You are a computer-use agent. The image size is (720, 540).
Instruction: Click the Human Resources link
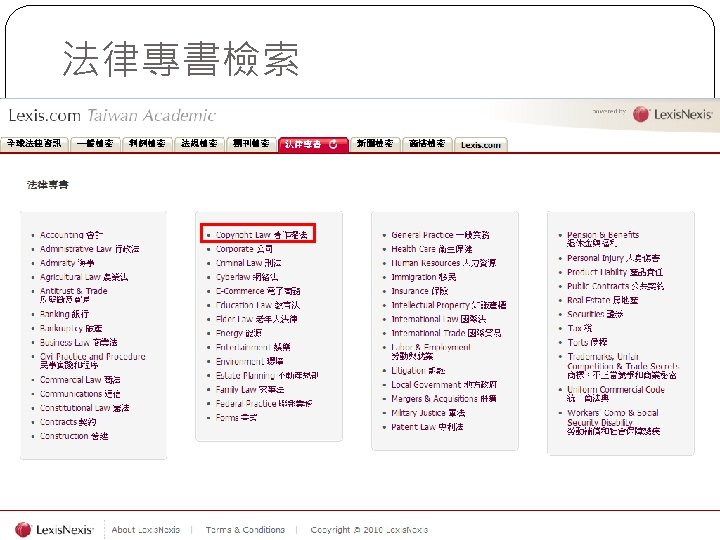pos(444,263)
